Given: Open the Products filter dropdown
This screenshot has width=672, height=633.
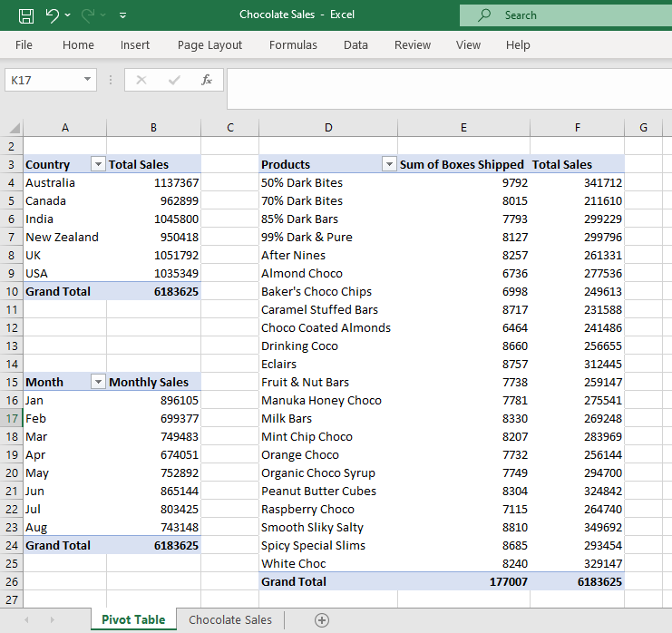Looking at the screenshot, I should [x=389, y=164].
